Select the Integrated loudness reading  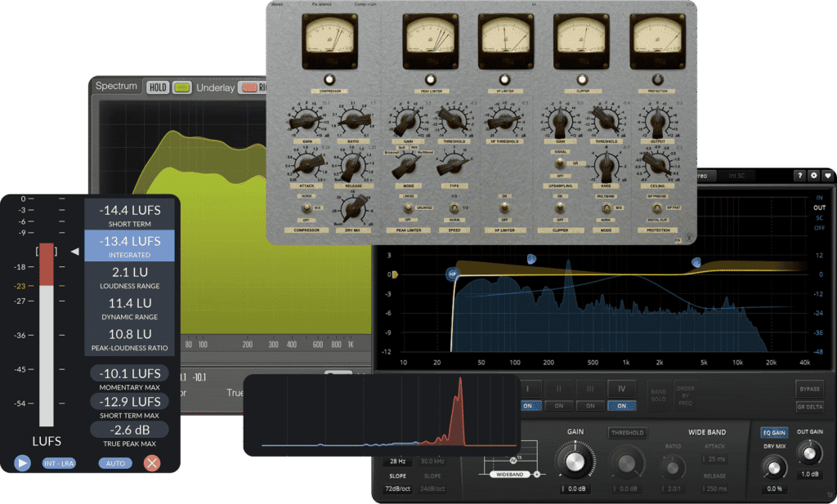pyautogui.click(x=131, y=246)
